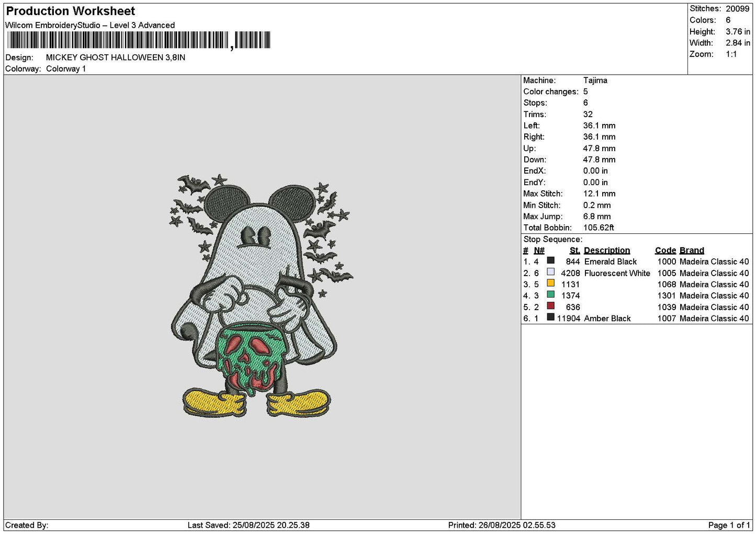Click the 'Code' column header
This screenshot has width=756, height=534.
click(x=665, y=251)
